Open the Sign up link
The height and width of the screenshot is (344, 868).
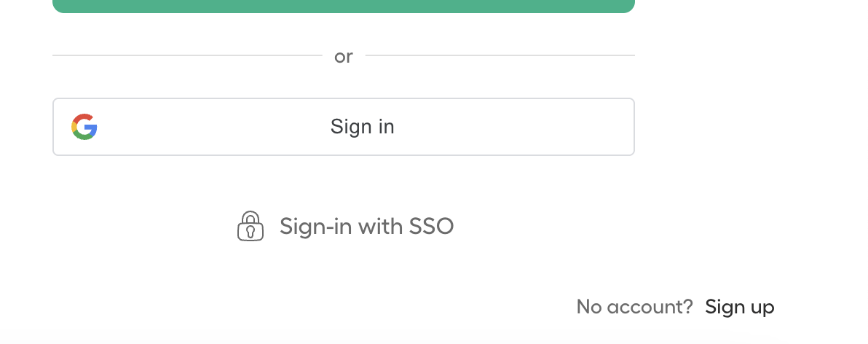pos(740,307)
